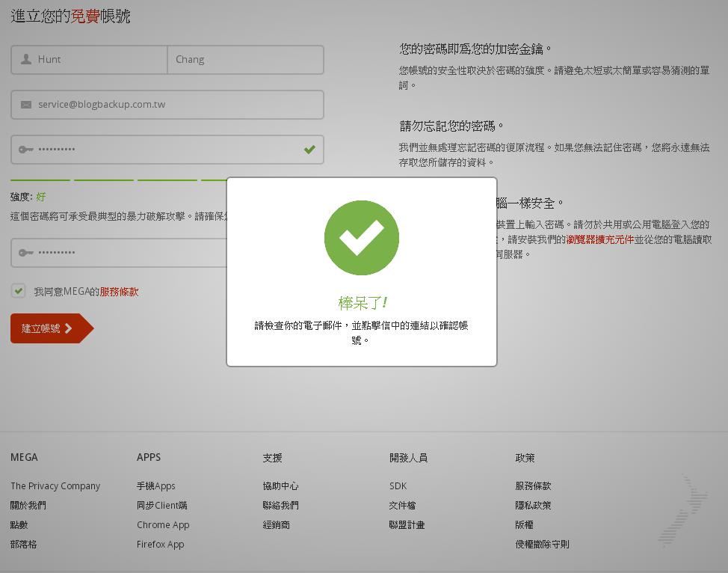Open the 手機Apps footer link
The image size is (728, 573).
[156, 485]
